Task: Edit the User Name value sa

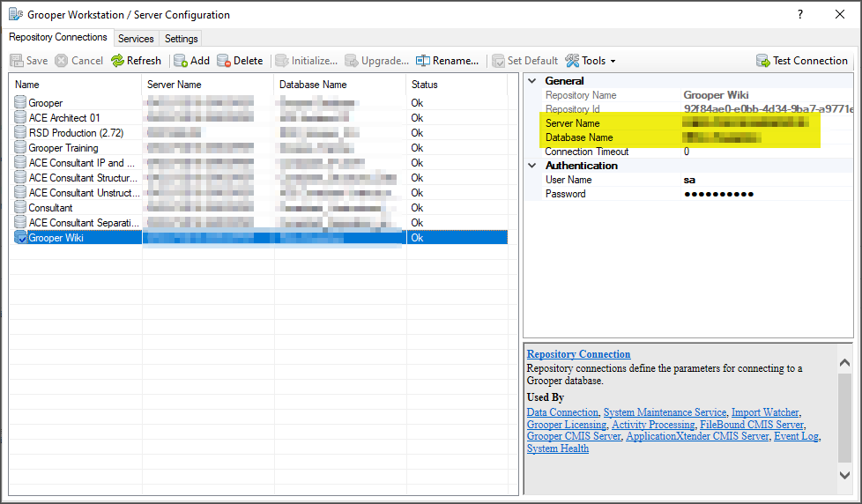Action: click(x=768, y=180)
